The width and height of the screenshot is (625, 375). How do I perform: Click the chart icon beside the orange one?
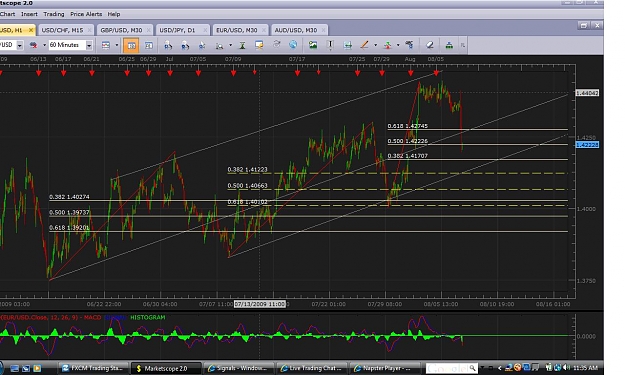point(149,45)
